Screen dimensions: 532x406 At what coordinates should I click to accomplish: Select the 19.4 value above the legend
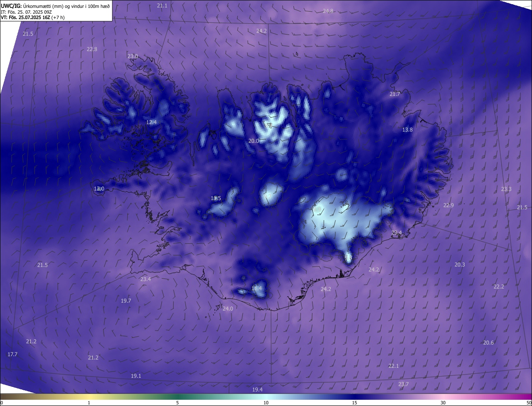tap(257, 389)
